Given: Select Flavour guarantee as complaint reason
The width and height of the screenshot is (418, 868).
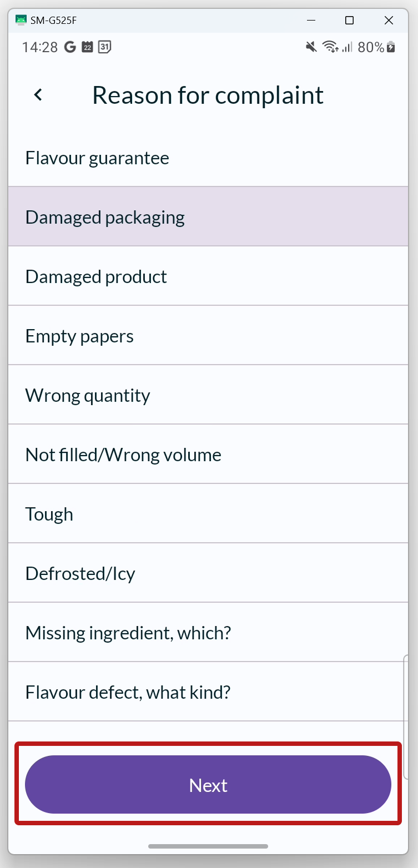Looking at the screenshot, I should point(208,158).
